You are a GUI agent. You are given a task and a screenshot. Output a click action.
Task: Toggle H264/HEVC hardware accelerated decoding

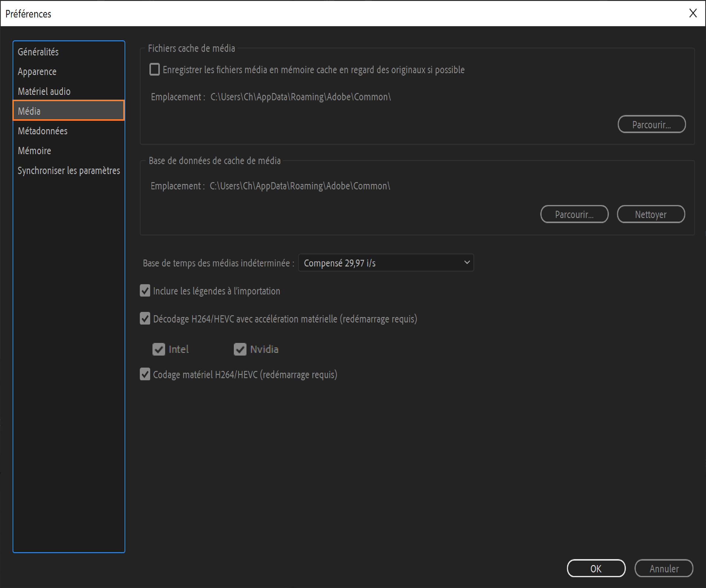click(145, 319)
